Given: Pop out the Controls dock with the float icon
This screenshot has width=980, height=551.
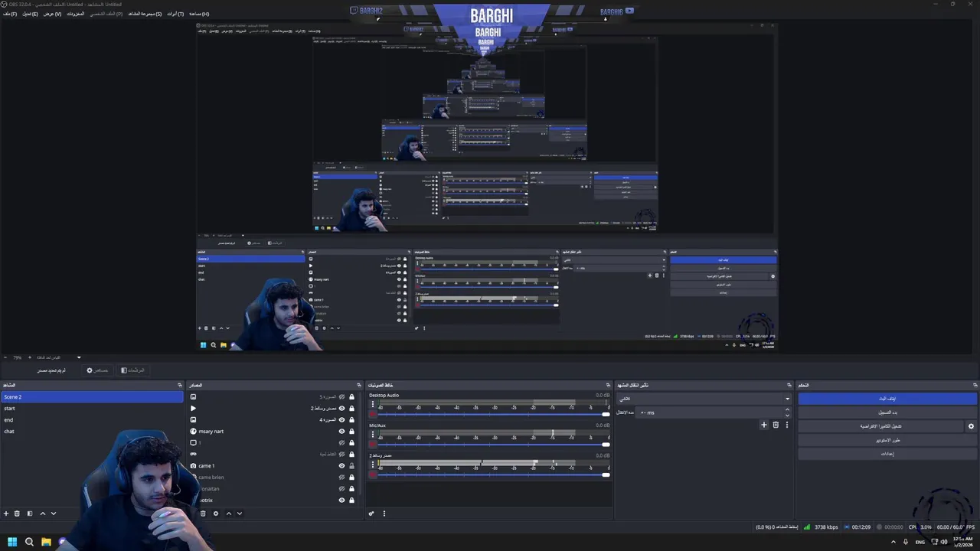Looking at the screenshot, I should (x=975, y=385).
